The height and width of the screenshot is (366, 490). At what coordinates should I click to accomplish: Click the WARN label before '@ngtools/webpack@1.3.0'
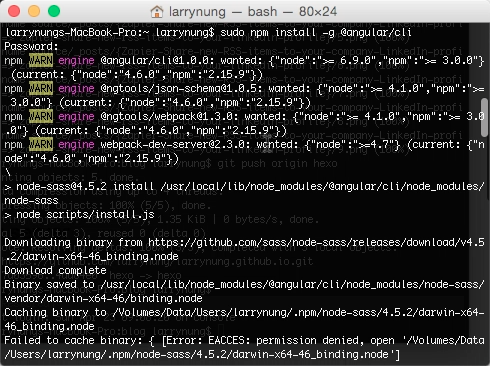41,116
